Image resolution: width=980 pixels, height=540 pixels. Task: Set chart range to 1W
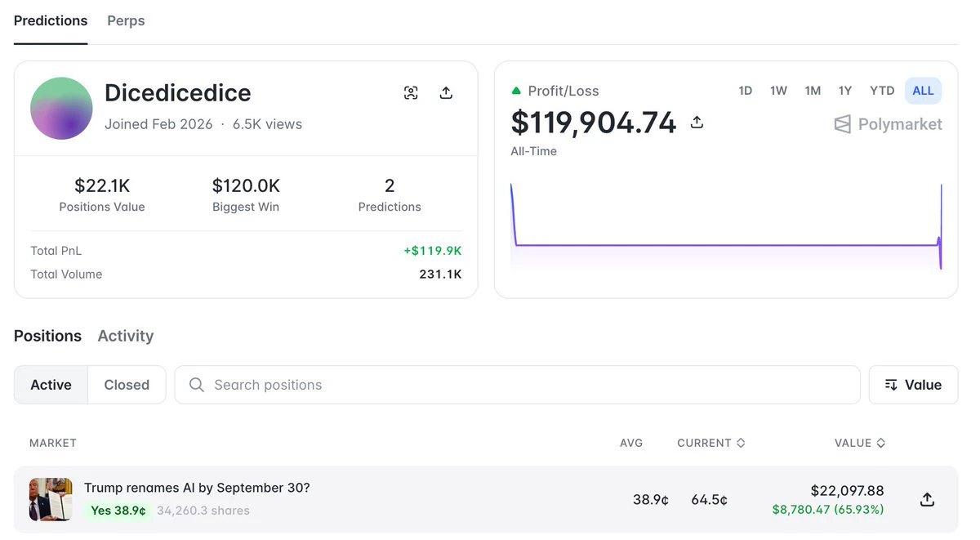coord(778,91)
